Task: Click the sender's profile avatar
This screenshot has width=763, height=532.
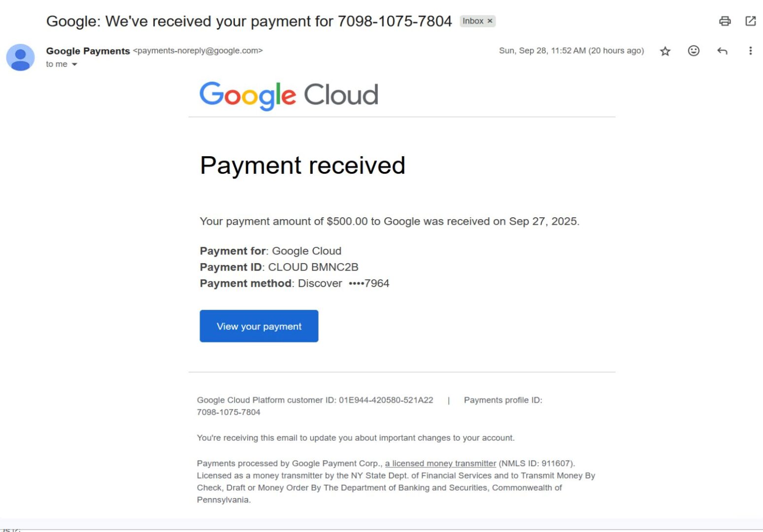Action: click(x=20, y=57)
